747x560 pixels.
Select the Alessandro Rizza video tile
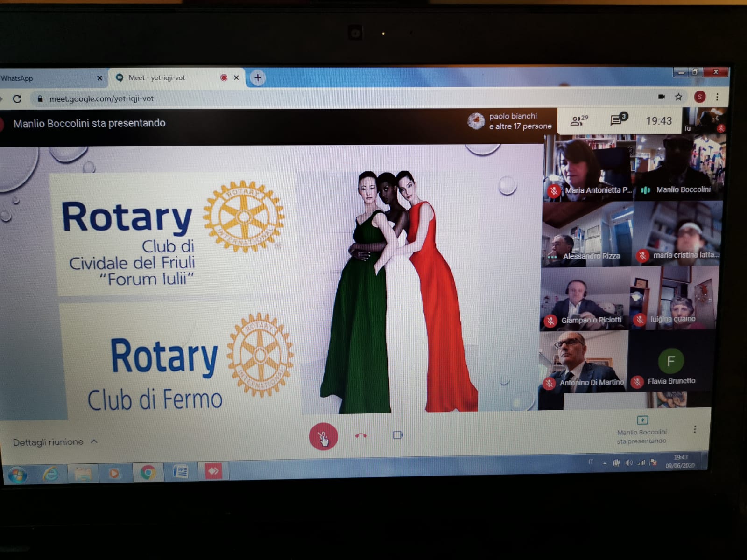click(x=587, y=235)
